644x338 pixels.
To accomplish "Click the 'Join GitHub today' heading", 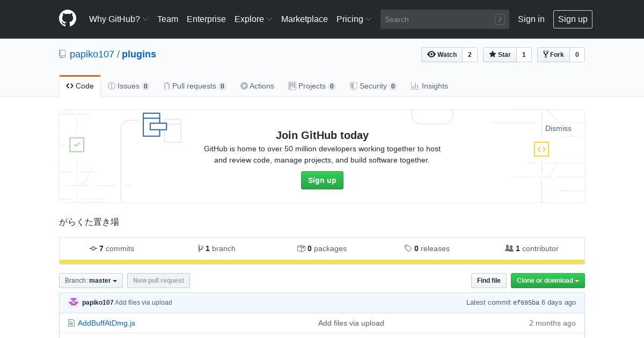I will coord(322,135).
